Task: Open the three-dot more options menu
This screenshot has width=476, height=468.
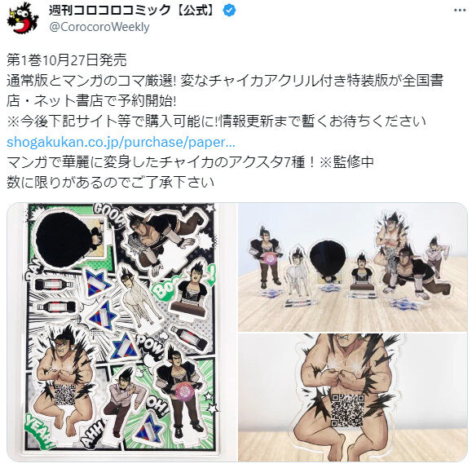Action: point(460,11)
